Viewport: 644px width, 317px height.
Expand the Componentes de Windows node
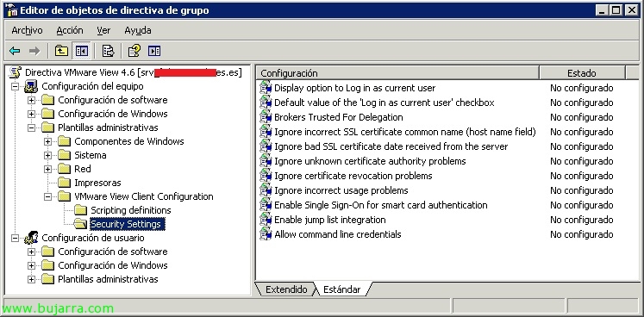point(48,141)
